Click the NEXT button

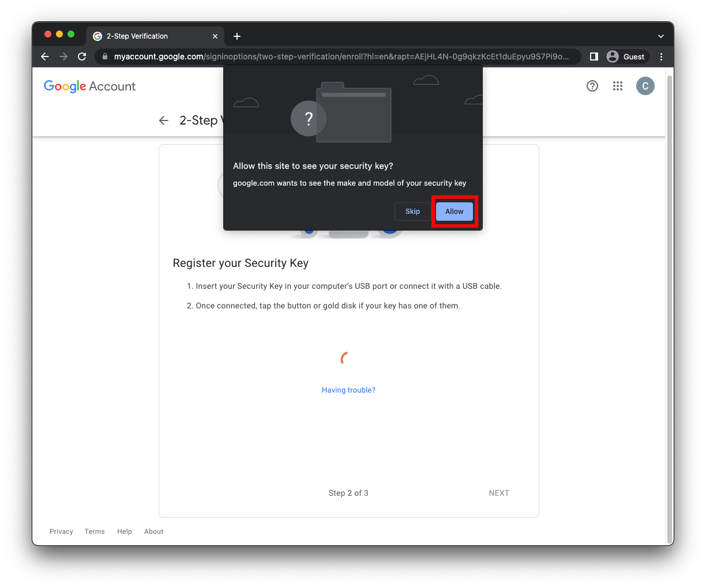[499, 493]
